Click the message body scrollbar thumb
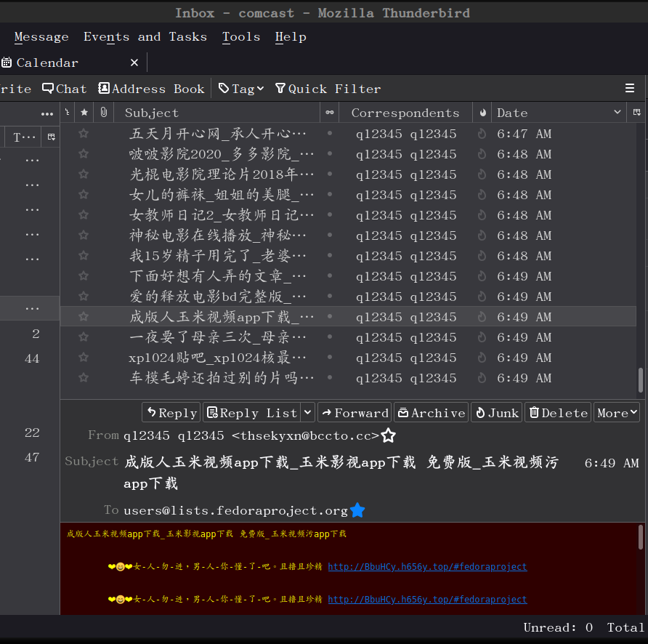This screenshot has height=644, width=648. (x=641, y=537)
